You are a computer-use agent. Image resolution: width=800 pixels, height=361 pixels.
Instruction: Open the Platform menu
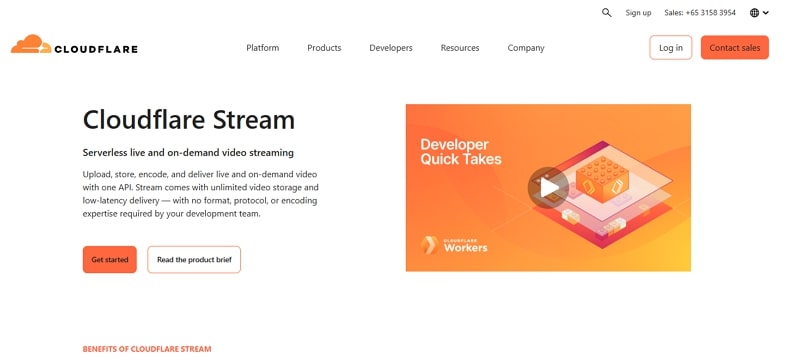pyautogui.click(x=263, y=48)
